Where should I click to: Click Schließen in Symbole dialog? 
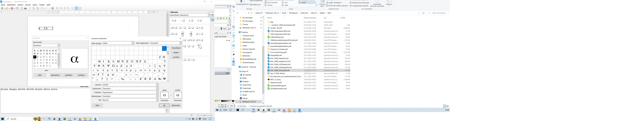[69, 75]
